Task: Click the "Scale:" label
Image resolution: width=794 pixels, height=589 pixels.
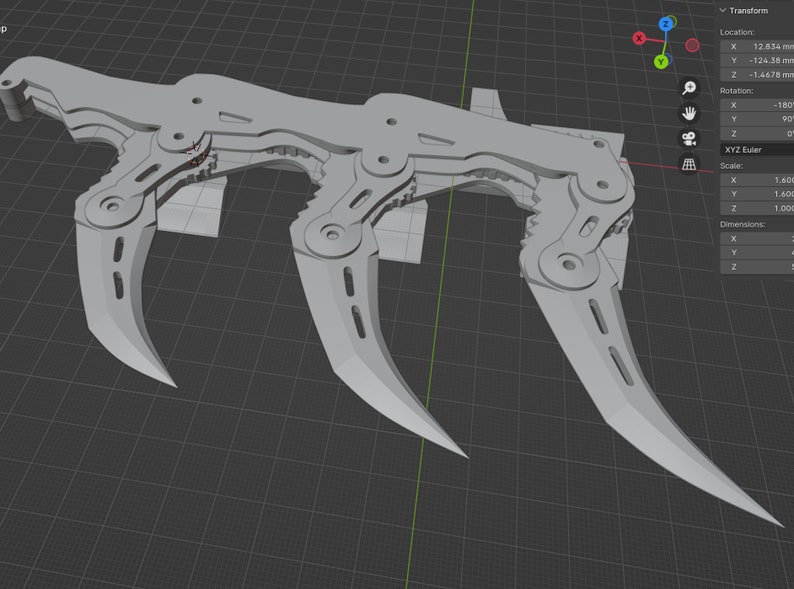Action: pos(731,166)
